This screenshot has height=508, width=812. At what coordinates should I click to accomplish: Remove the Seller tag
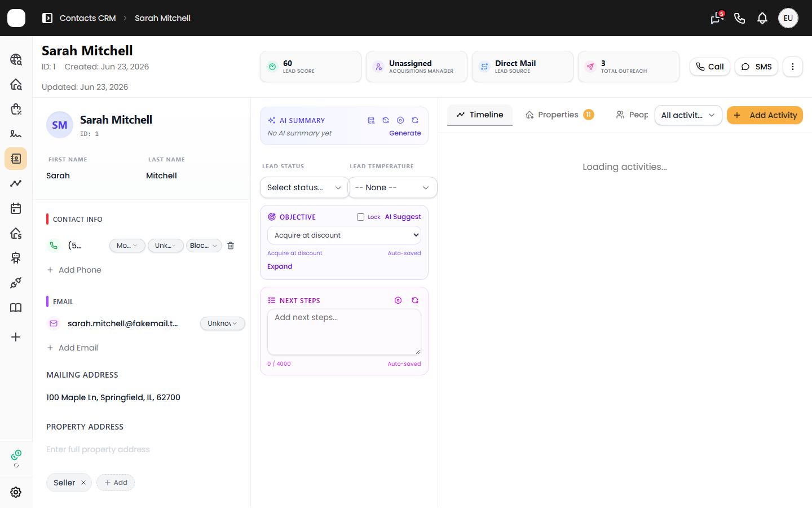(83, 483)
